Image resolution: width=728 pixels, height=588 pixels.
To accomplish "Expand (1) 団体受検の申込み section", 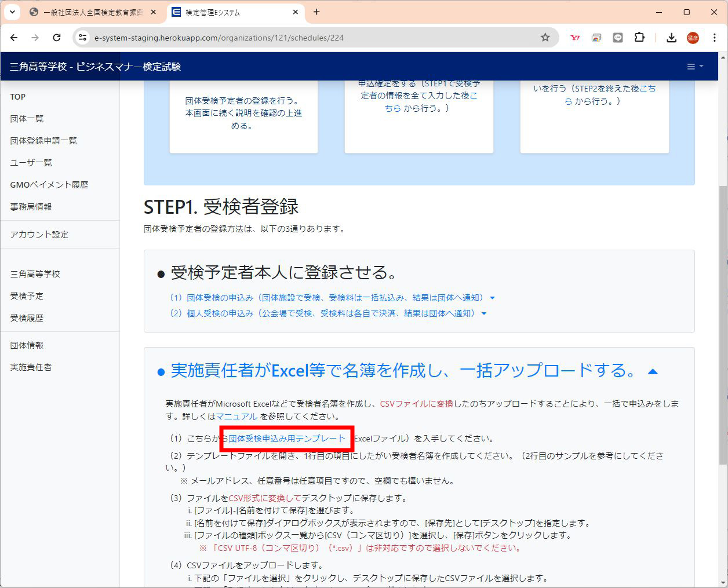I will [332, 298].
